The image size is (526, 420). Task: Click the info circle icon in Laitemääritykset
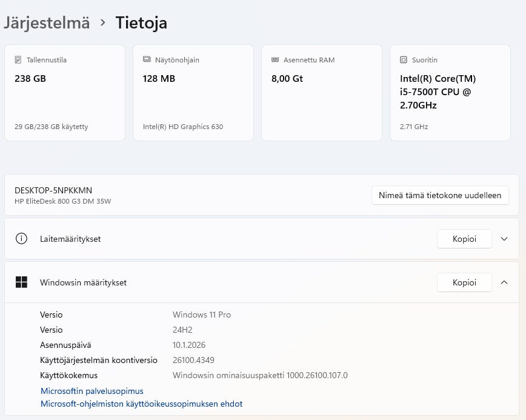tap(22, 239)
